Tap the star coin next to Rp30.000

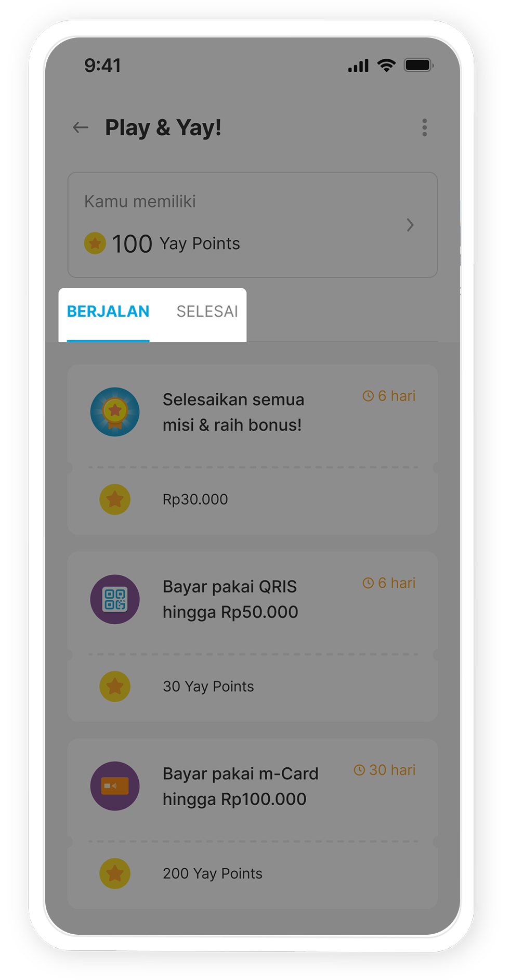pos(115,499)
